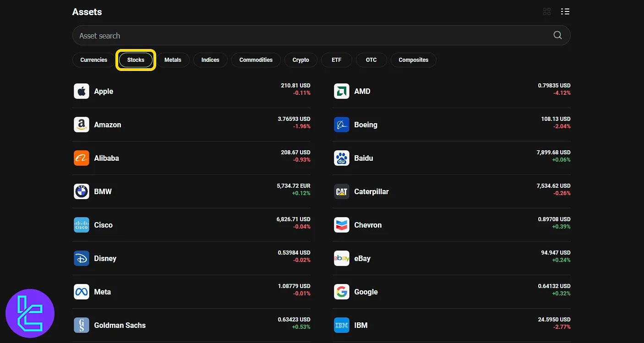The height and width of the screenshot is (343, 644).
Task: Open the Amazon stock name
Action: (108, 125)
